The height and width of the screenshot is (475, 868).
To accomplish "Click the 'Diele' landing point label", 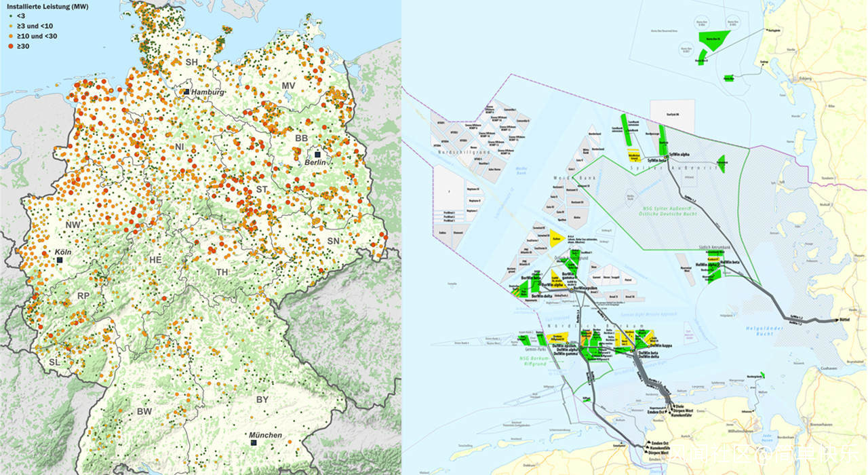I will [x=679, y=406].
